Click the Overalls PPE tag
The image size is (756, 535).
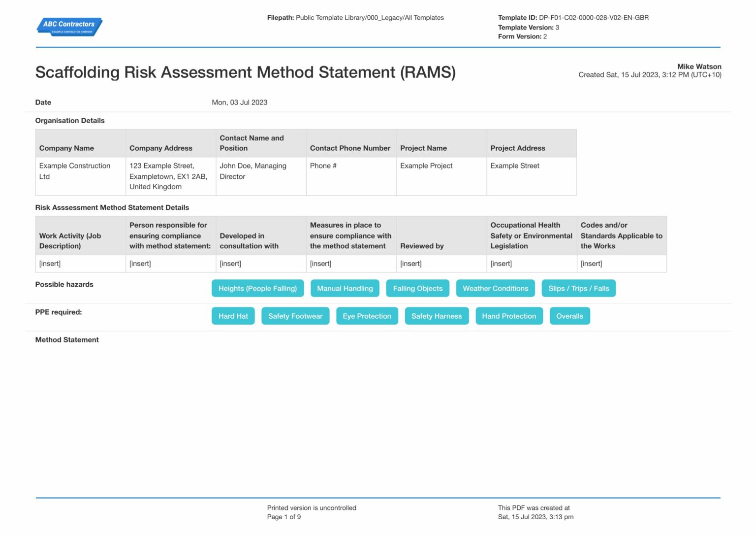coord(569,316)
